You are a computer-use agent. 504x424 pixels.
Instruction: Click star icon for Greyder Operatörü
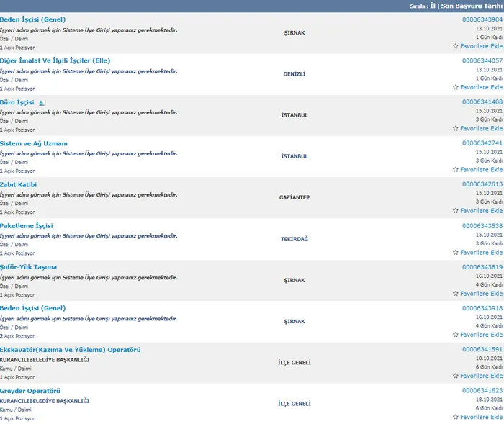click(x=455, y=417)
